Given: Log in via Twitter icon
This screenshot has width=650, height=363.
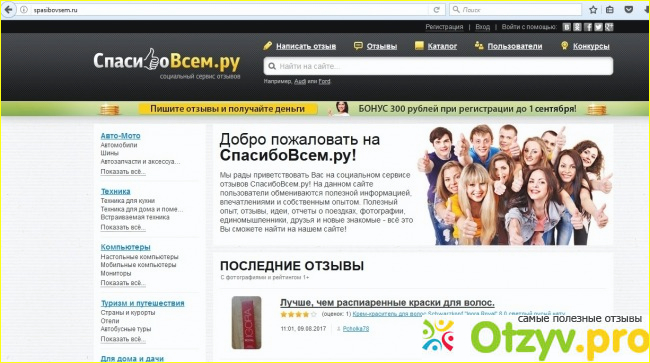Looking at the screenshot, I should pos(598,27).
